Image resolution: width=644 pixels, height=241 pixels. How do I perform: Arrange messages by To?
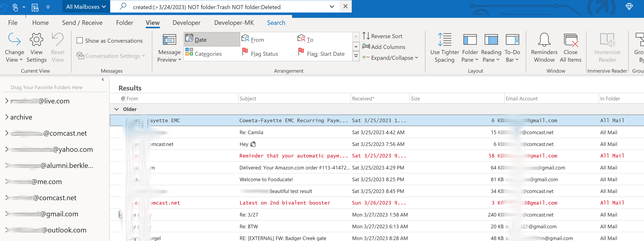[x=305, y=40]
